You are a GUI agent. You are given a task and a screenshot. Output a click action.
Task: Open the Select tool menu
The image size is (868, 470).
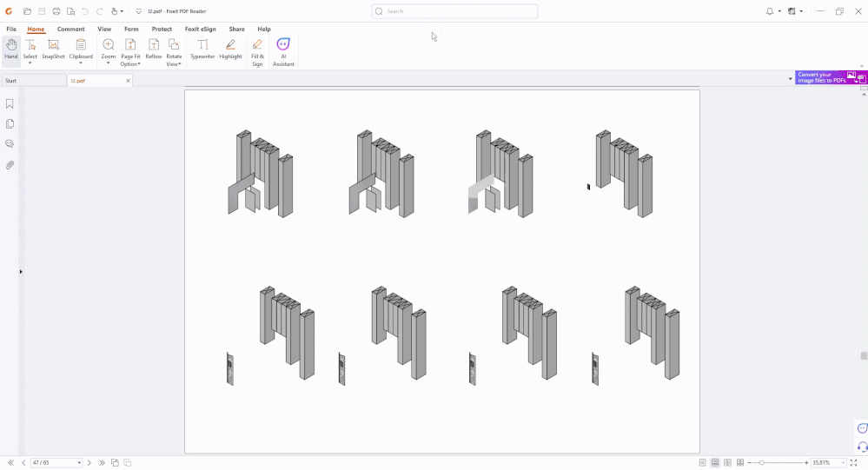click(x=30, y=52)
